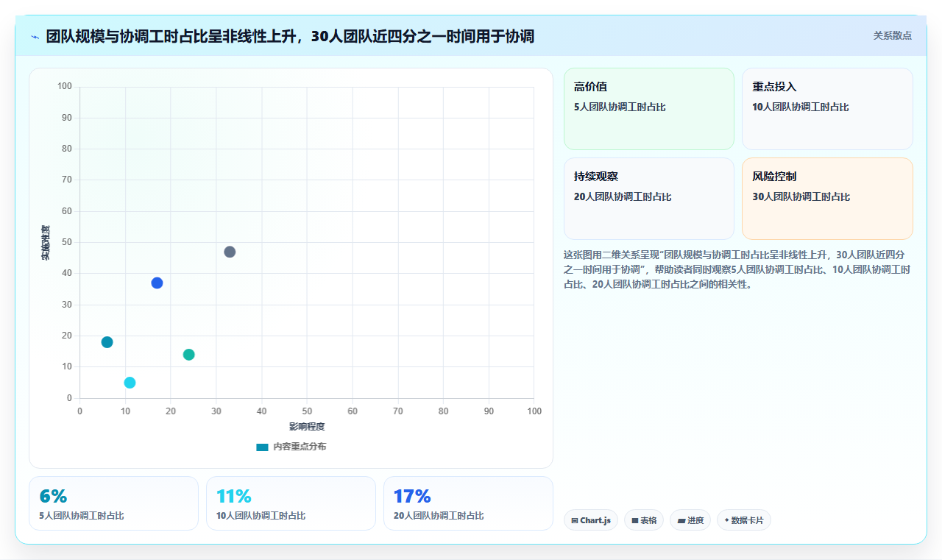Image resolution: width=942 pixels, height=560 pixels.
Task: Click the 影响程度 x-axis title
Action: (x=307, y=427)
